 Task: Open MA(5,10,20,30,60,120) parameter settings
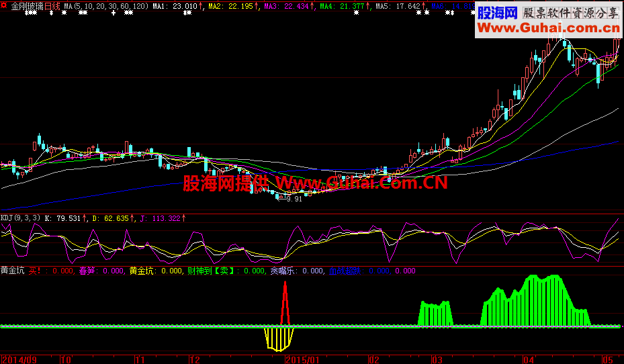tap(106, 6)
